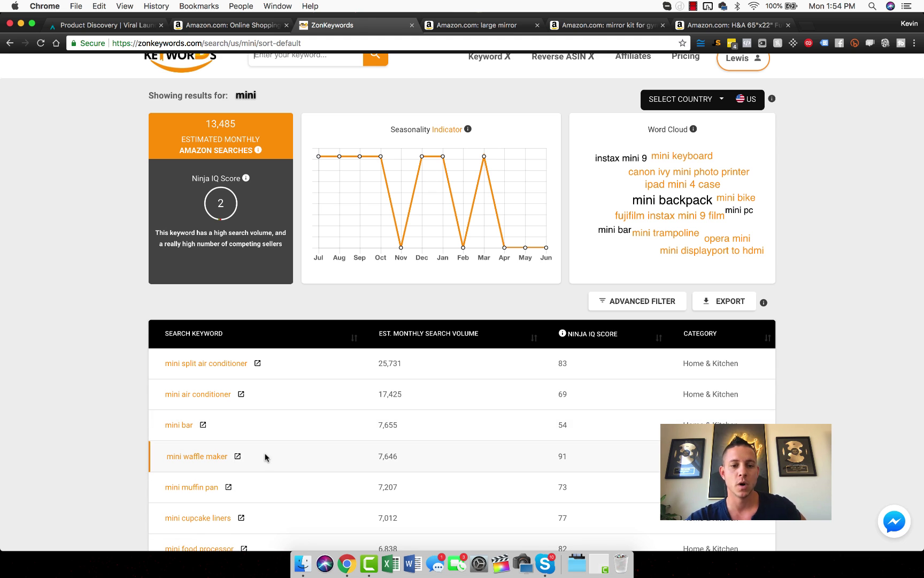Click in the keyword search input field

click(x=305, y=57)
